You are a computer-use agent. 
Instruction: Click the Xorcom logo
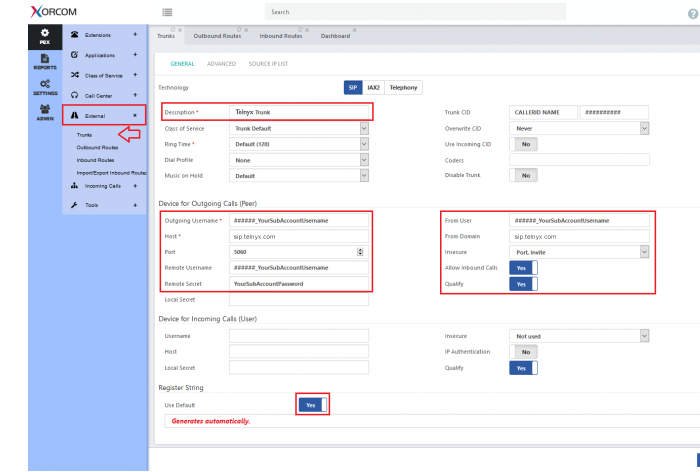coord(54,12)
